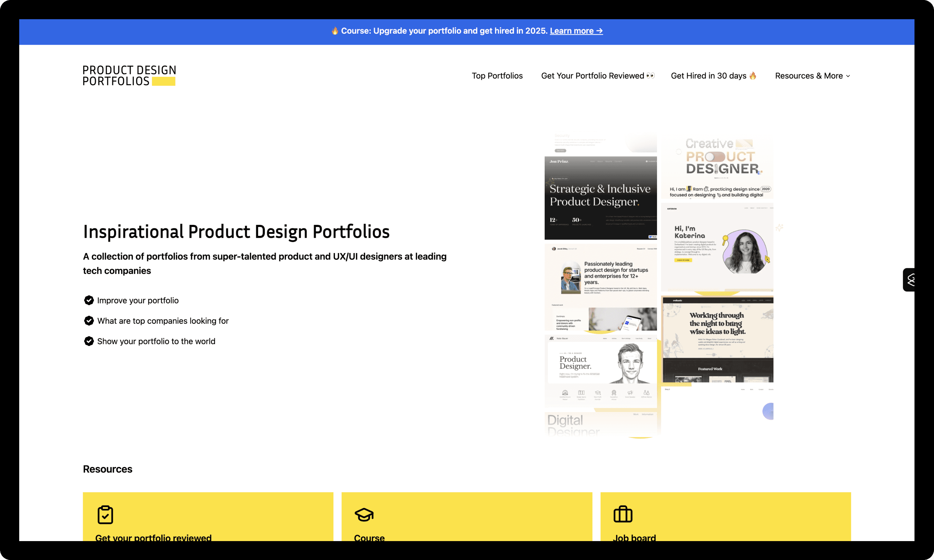This screenshot has width=934, height=560.
Task: Click the chevron beside Resources & More
Action: coord(848,76)
